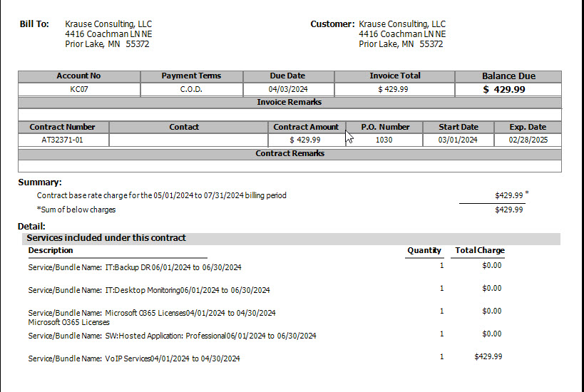Select contract number AT32371-01
The width and height of the screenshot is (584, 392).
coord(63,140)
